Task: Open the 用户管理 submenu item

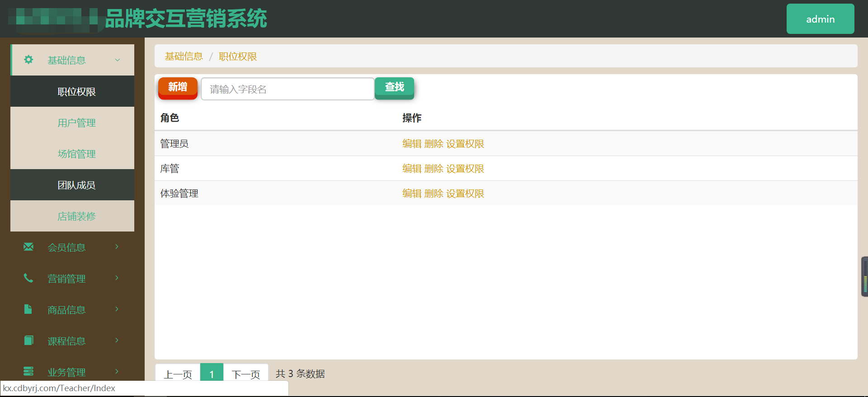Action: (x=76, y=123)
